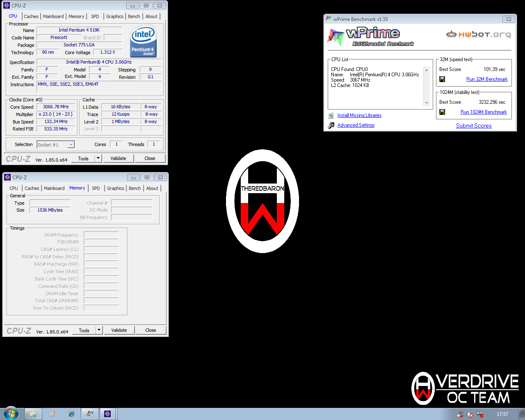Click the floppy save icon beside 1024M score
Image resolution: width=525 pixels, height=420 pixels.
click(442, 112)
